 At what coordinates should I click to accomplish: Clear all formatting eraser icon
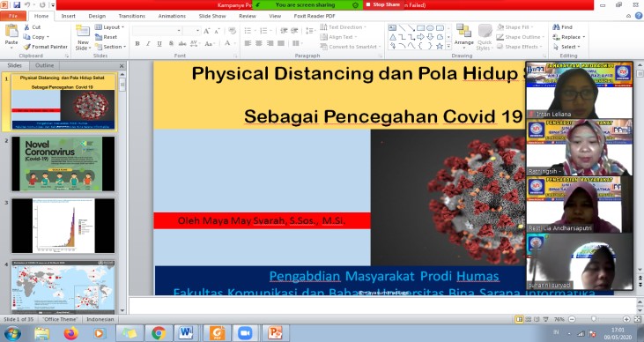pos(232,31)
